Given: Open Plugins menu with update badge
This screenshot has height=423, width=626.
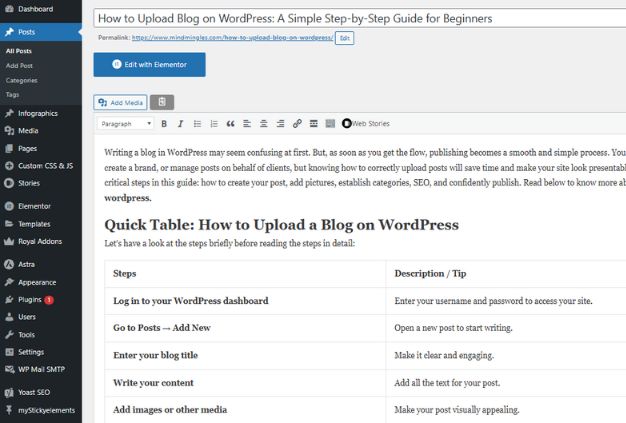Looking at the screenshot, I should point(41,300).
